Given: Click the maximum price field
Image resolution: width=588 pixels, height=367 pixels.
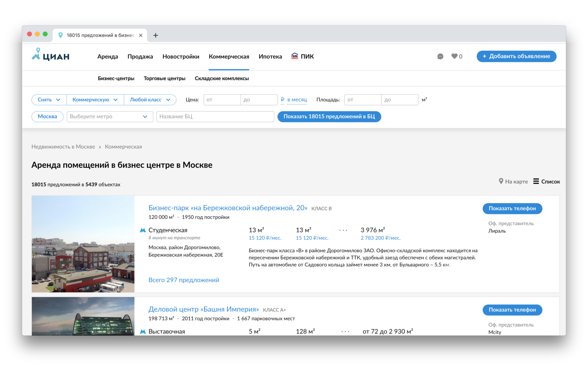Looking at the screenshot, I should [x=259, y=100].
